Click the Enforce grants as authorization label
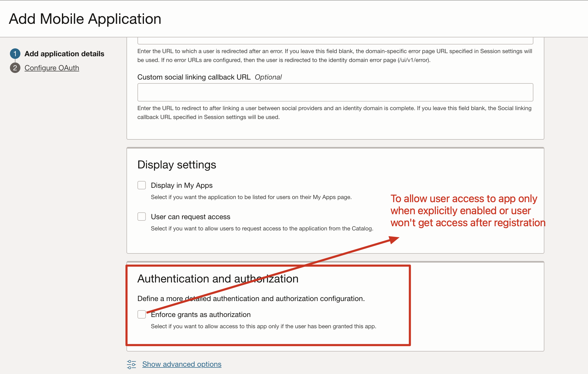 click(x=201, y=314)
